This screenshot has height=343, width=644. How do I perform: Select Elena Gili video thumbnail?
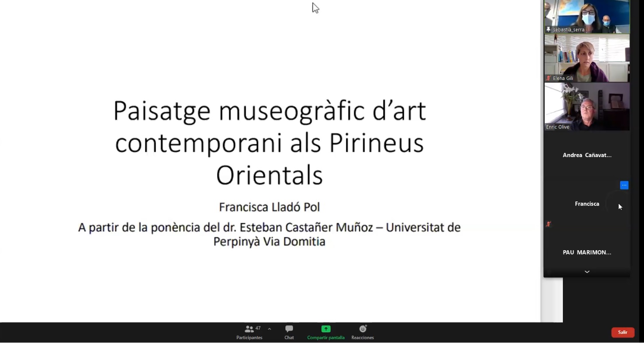pos(587,58)
